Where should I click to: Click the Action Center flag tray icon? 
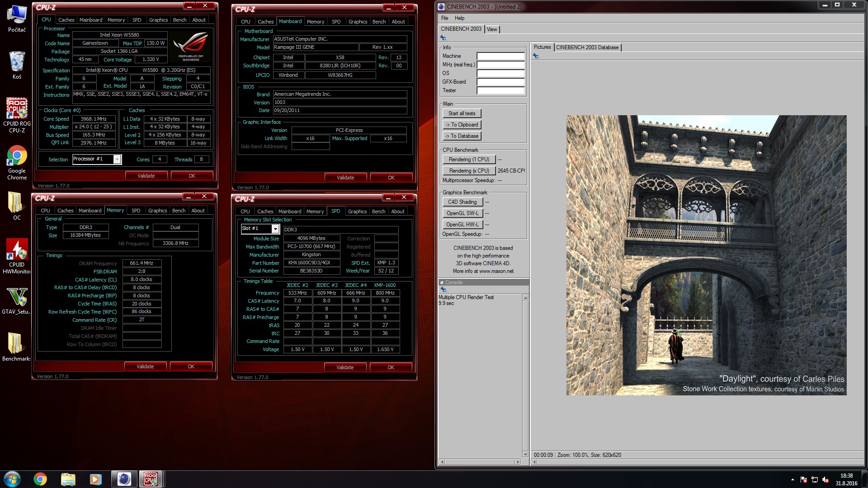point(804,480)
